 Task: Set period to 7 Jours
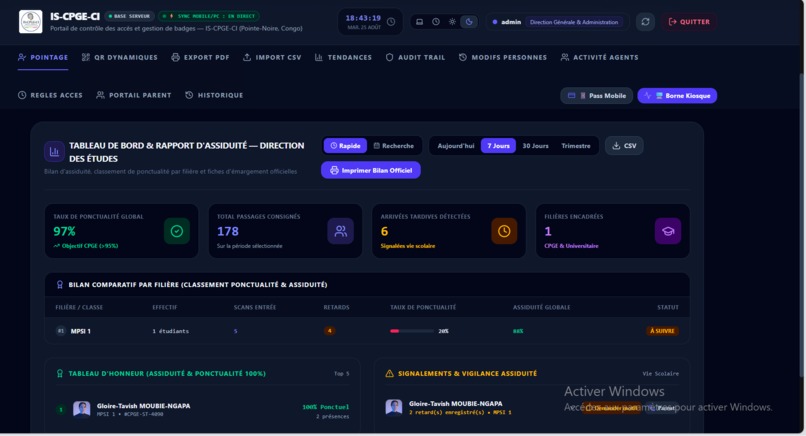point(498,146)
